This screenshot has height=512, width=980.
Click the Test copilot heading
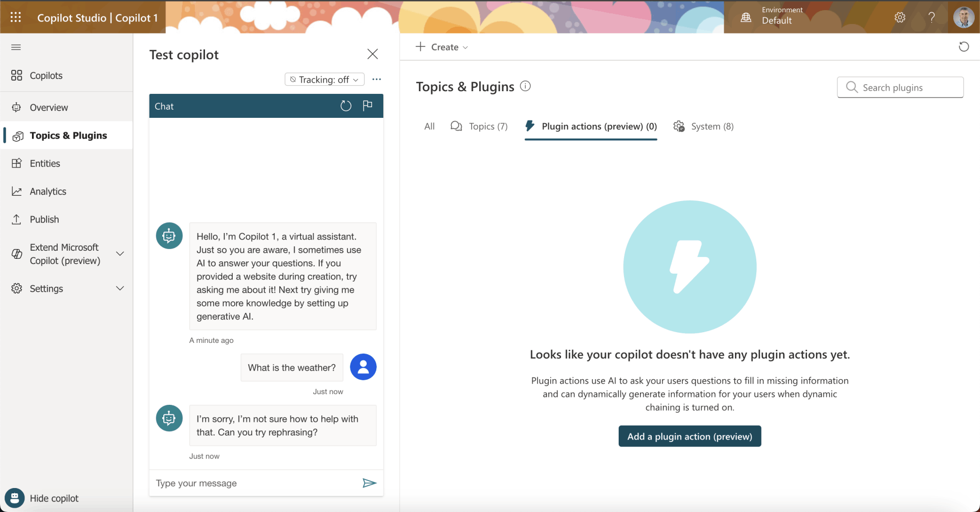[184, 54]
